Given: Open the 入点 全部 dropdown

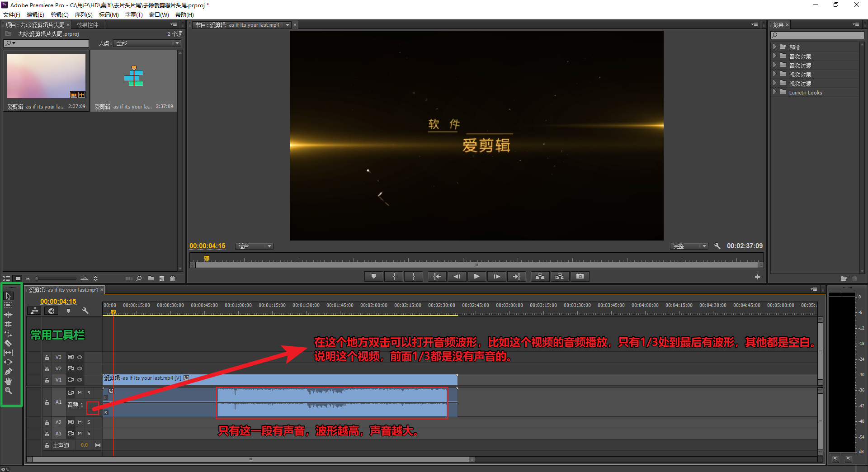Looking at the screenshot, I should (147, 43).
